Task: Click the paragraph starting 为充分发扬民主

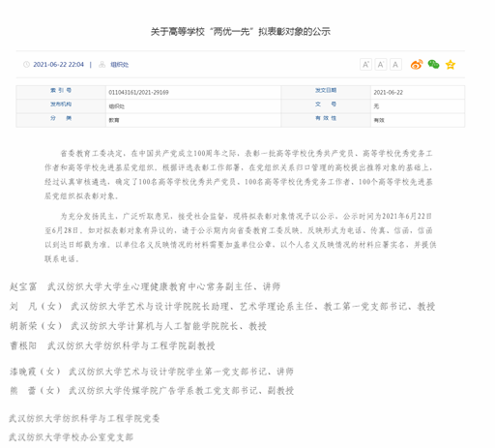Action: pyautogui.click(x=241, y=237)
